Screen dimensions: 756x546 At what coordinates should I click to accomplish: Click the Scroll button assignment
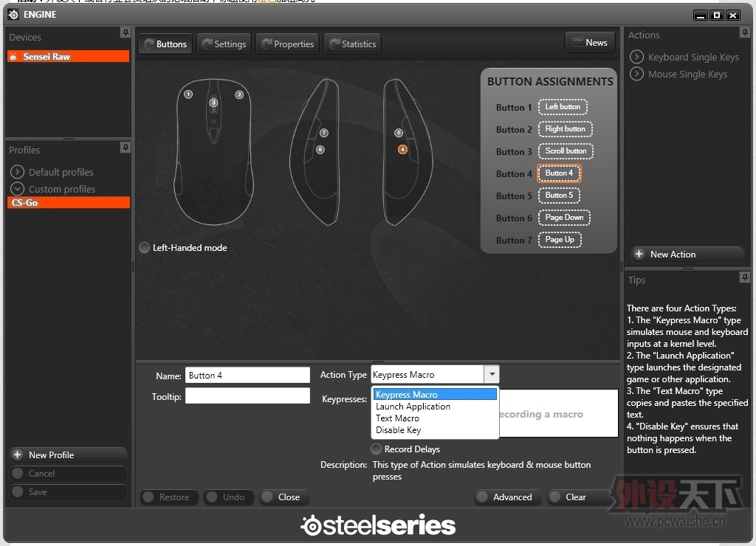pos(566,151)
